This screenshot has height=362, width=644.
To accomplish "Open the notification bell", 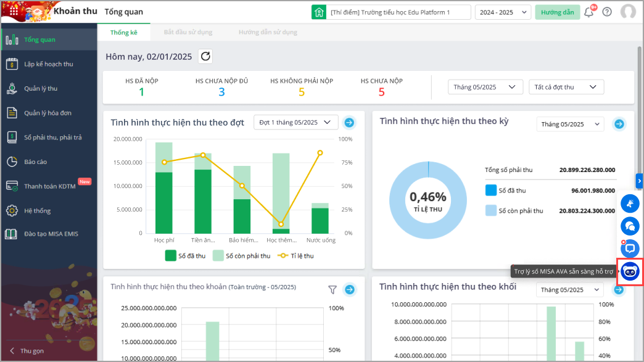I will click(x=589, y=12).
